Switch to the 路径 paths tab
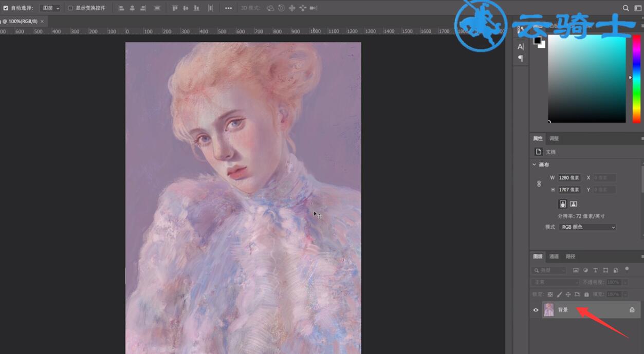The image size is (644, 354). pyautogui.click(x=571, y=256)
